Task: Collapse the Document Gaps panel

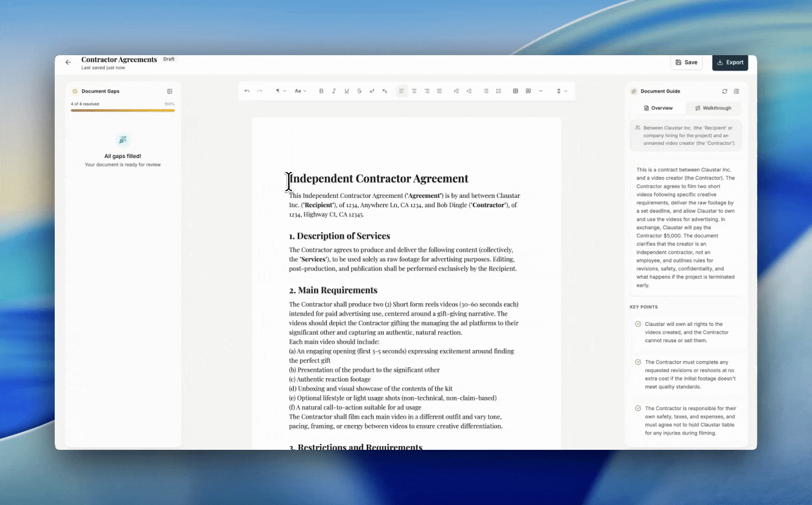Action: (x=170, y=91)
